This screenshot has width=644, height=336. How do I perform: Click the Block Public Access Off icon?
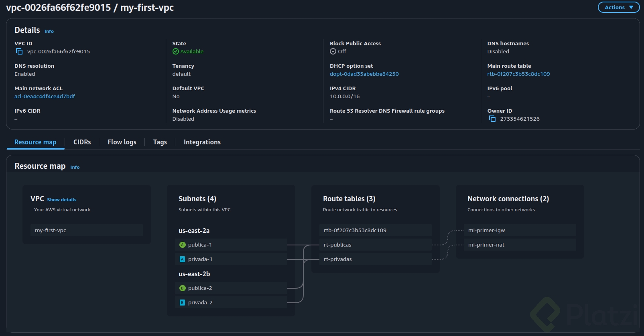(x=333, y=51)
